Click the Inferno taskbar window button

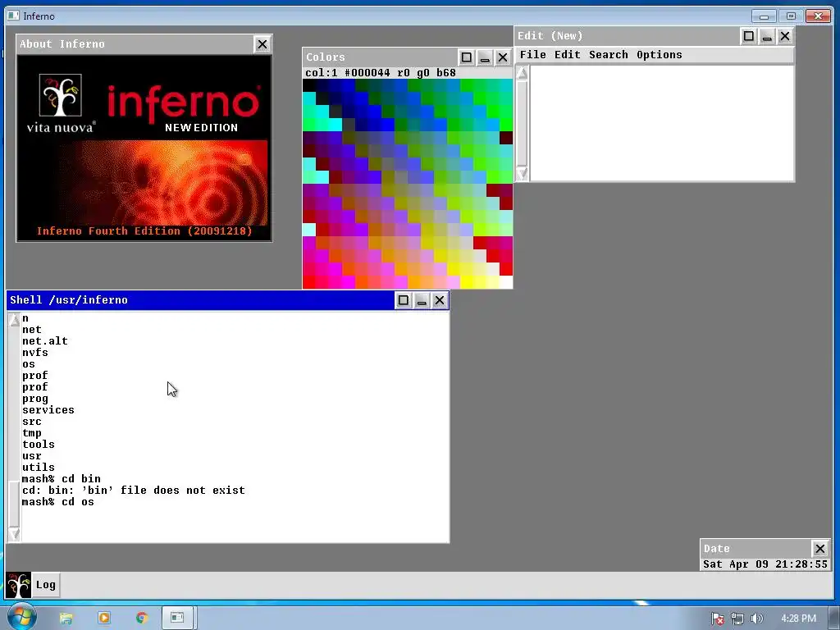(x=177, y=619)
